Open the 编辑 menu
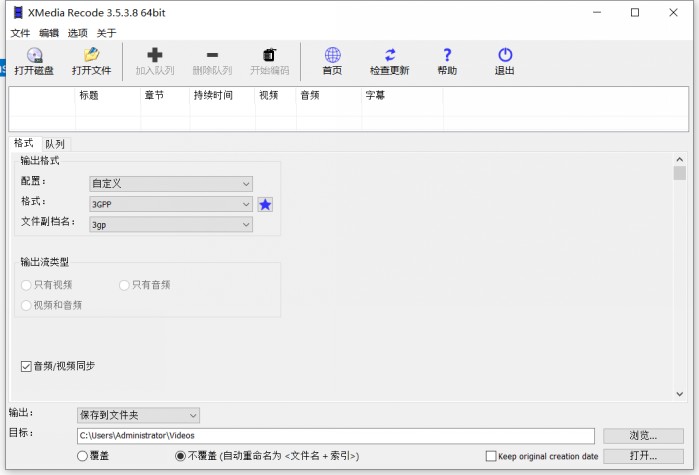Image resolution: width=699 pixels, height=475 pixels. [49, 33]
